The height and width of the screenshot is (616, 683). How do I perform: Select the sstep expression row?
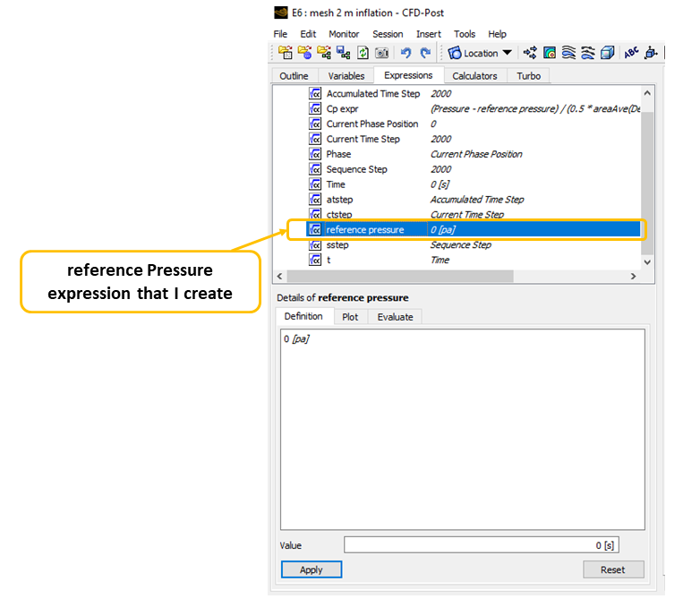(474, 244)
